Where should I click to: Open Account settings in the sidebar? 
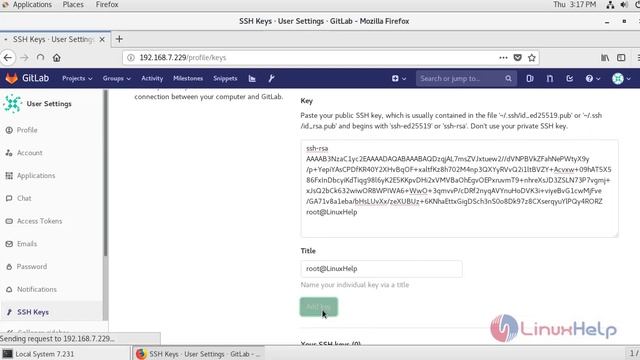[29, 153]
